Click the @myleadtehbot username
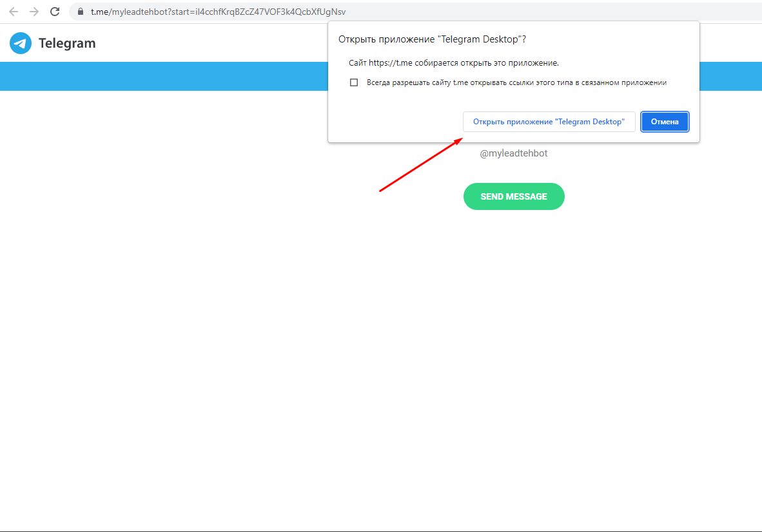This screenshot has width=762, height=532. click(514, 153)
